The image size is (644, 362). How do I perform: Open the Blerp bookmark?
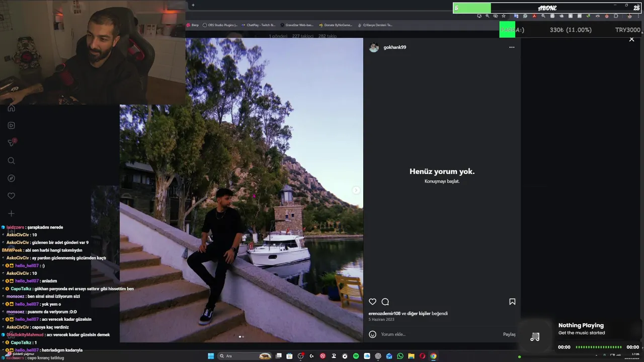coord(193,25)
